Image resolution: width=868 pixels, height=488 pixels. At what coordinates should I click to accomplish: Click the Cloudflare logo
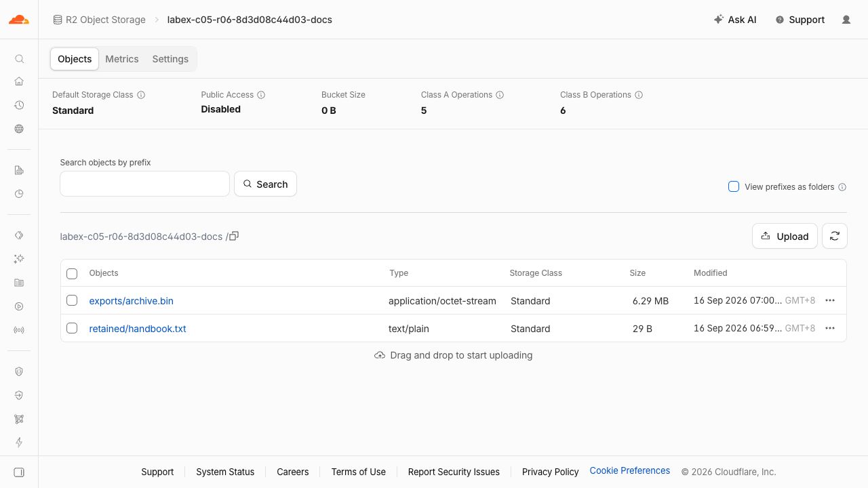(x=19, y=20)
